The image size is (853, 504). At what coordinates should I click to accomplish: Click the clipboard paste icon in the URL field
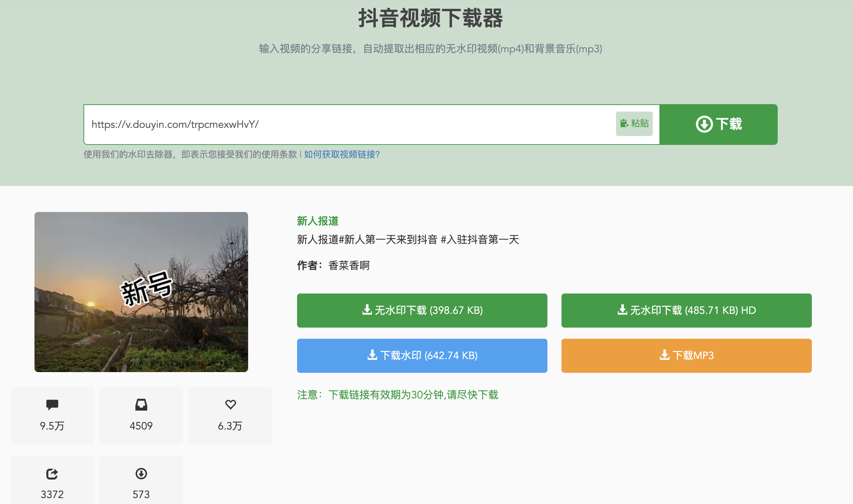pos(624,123)
